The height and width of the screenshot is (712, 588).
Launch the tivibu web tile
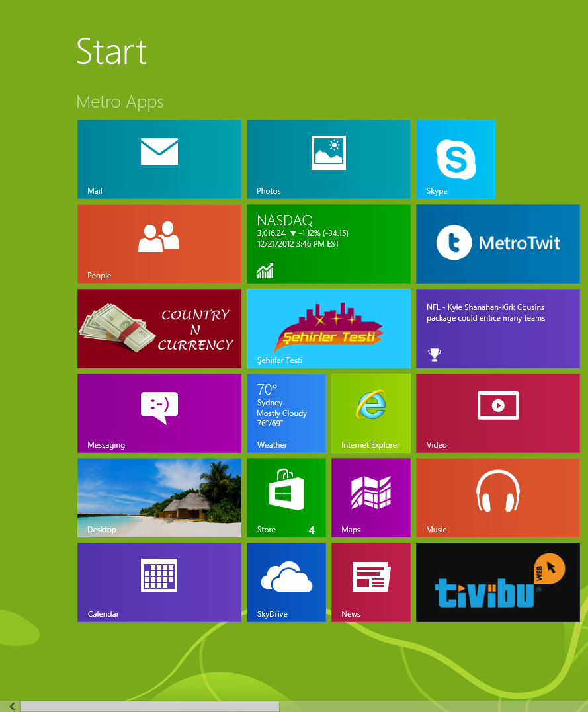pos(498,582)
